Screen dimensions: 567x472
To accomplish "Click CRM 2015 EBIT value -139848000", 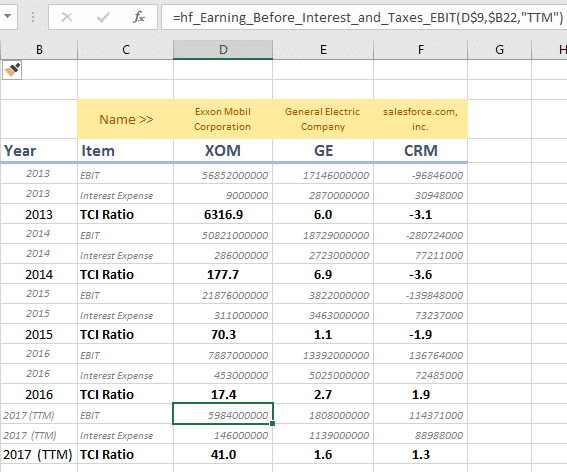I will click(421, 295).
